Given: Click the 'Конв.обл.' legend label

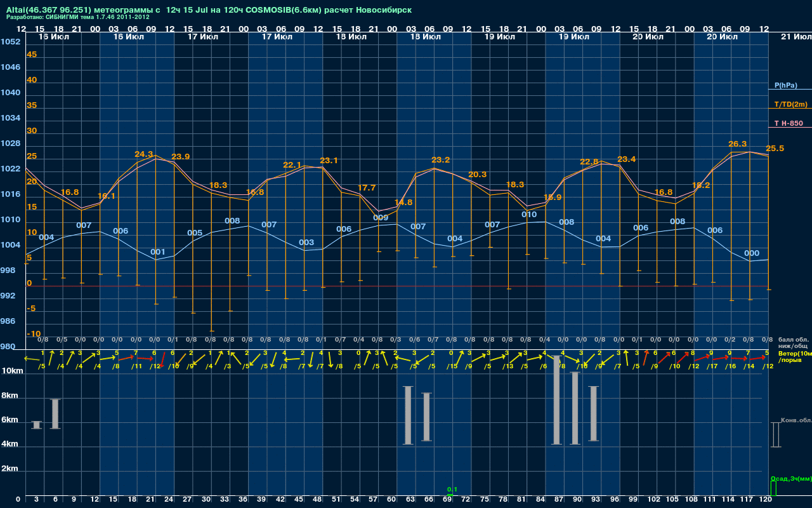Looking at the screenshot, I should (x=796, y=420).
